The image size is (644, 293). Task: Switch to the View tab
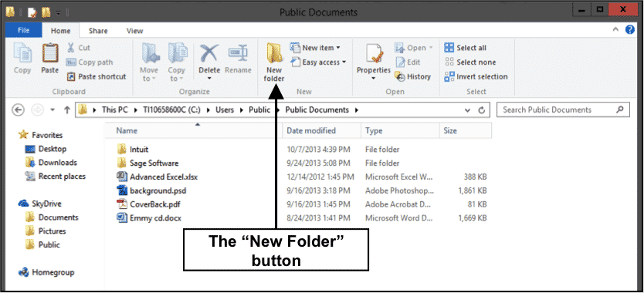pyautogui.click(x=134, y=31)
